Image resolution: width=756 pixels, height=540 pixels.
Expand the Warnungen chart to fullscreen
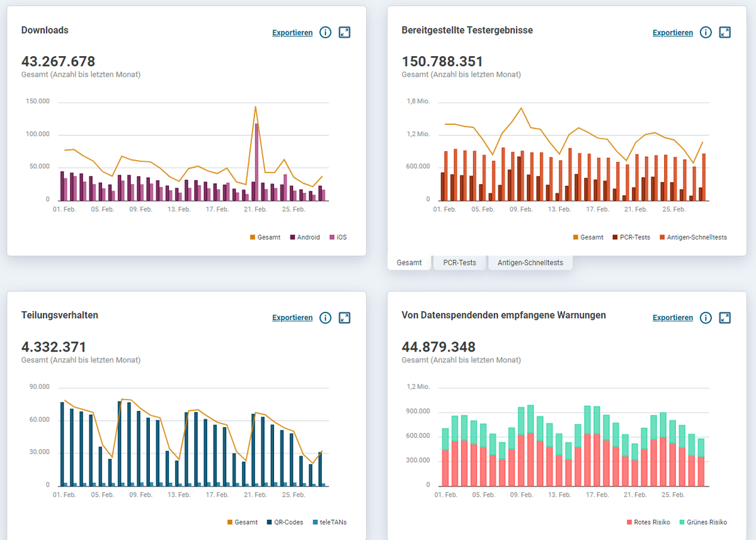click(x=724, y=318)
